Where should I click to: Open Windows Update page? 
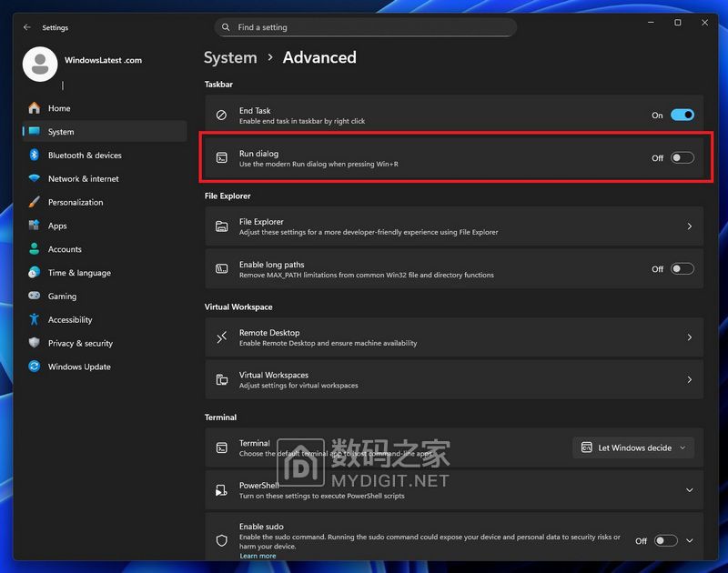(x=105, y=367)
